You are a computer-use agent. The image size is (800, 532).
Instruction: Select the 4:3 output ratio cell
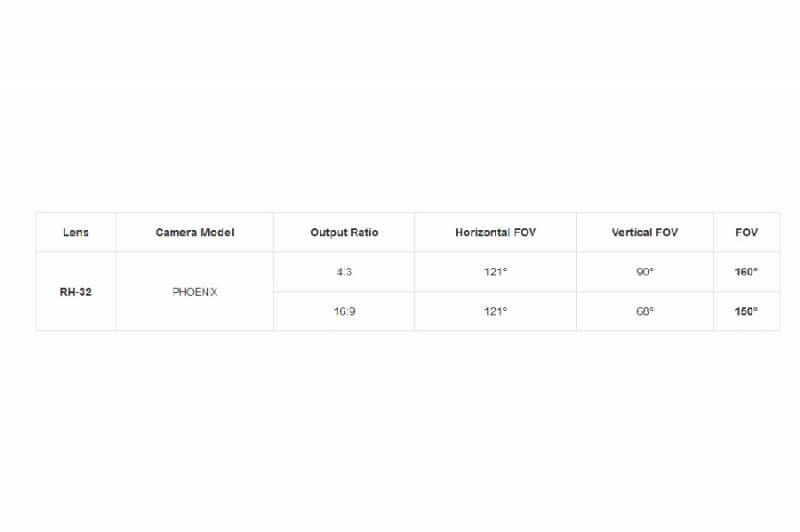point(344,271)
